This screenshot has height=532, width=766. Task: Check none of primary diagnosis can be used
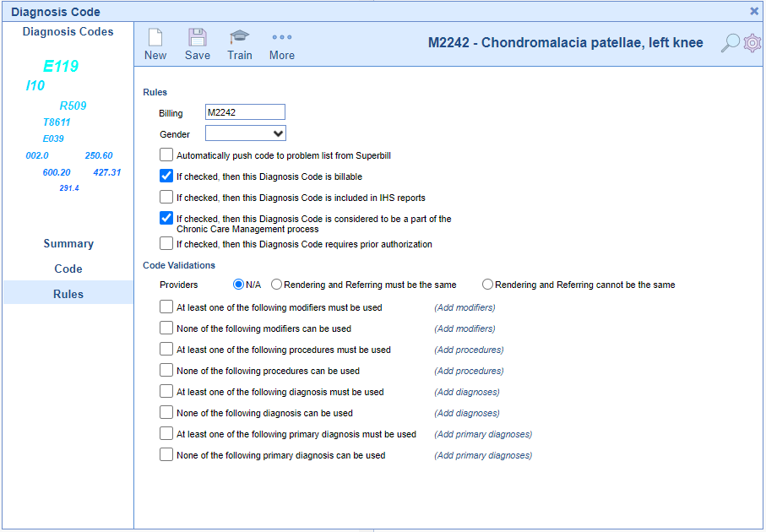(166, 455)
